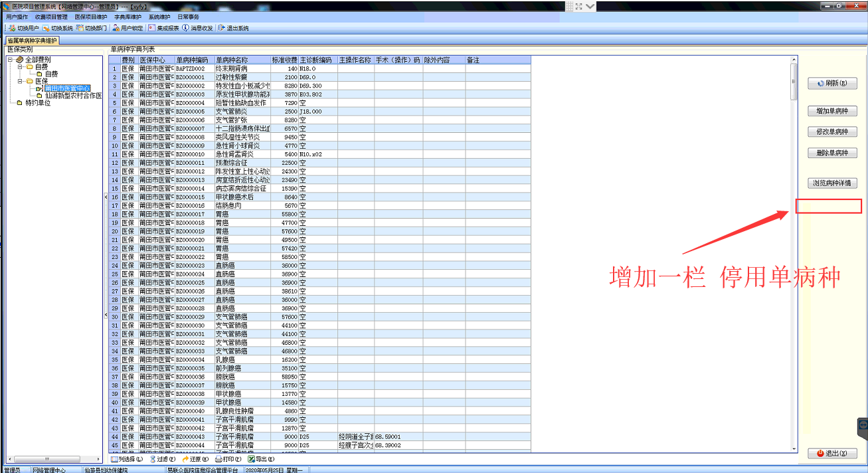Click the 乳腺癌 disease name cell

pos(242,359)
